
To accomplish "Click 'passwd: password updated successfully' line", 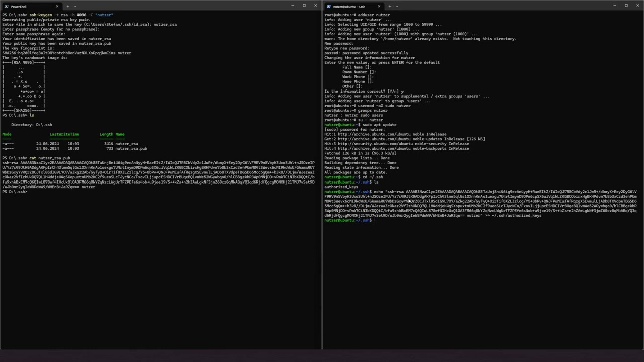I will coord(366,53).
